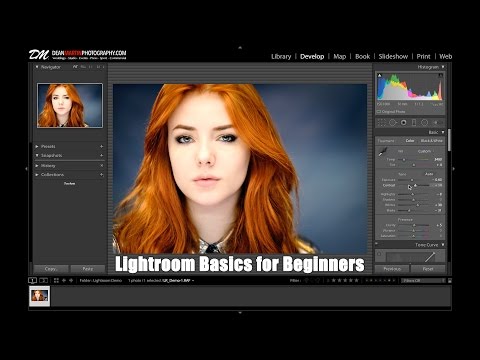Select the Crop Overlay tool
Image resolution: width=480 pixels, height=360 pixels.
(382, 123)
